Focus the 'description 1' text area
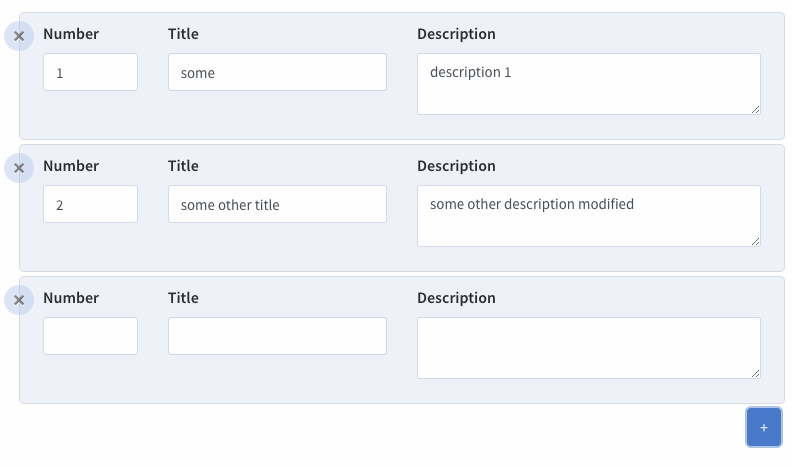 click(588, 84)
